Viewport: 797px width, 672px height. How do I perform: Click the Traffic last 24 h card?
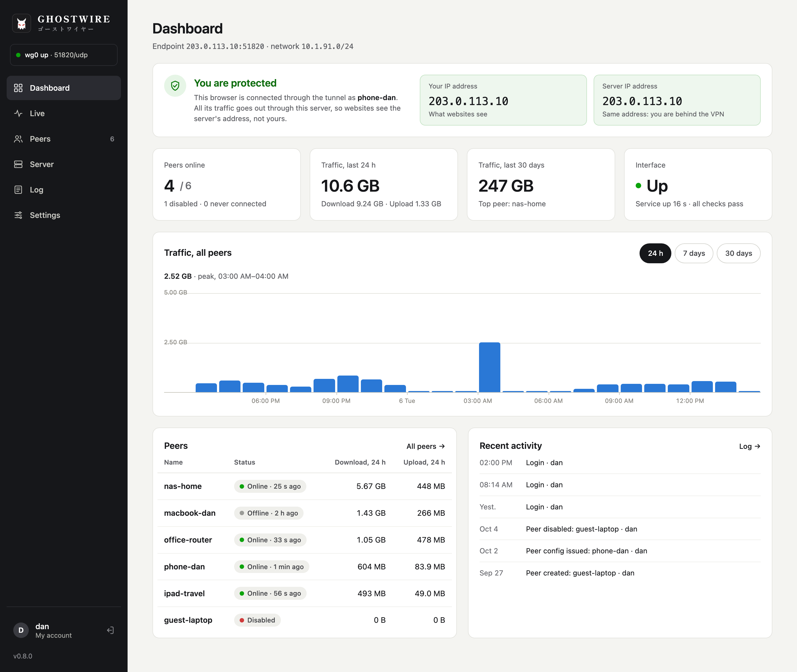pos(384,184)
